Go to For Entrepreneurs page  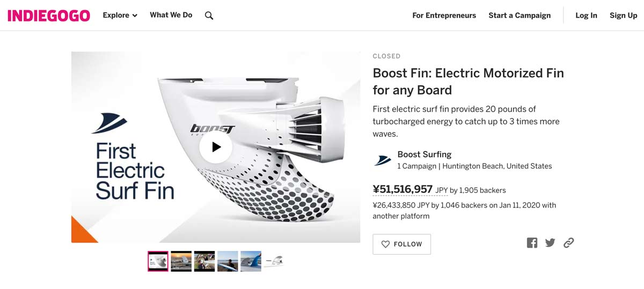(444, 16)
